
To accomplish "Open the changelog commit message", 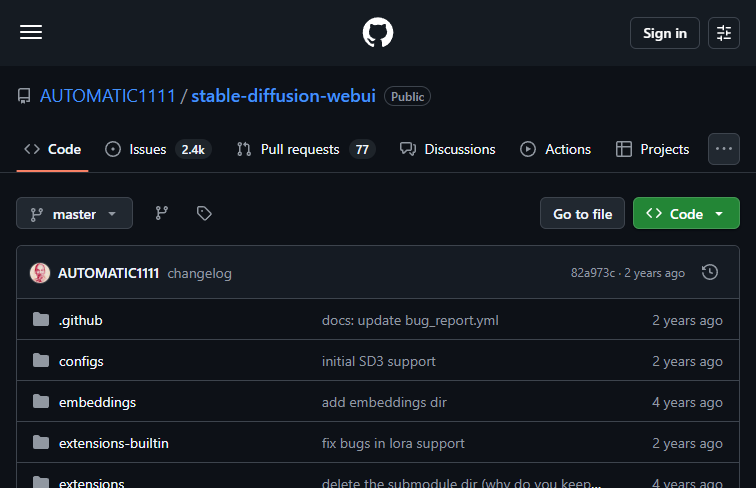I will point(200,273).
